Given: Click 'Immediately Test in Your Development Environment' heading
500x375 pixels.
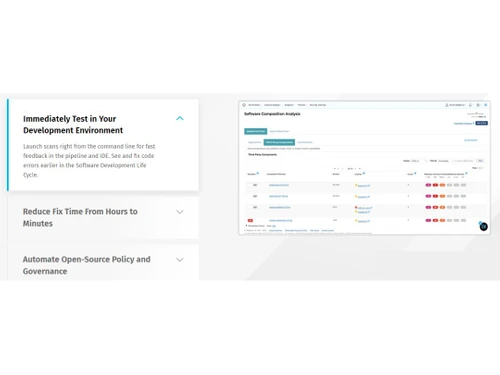Looking at the screenshot, I should [73, 124].
